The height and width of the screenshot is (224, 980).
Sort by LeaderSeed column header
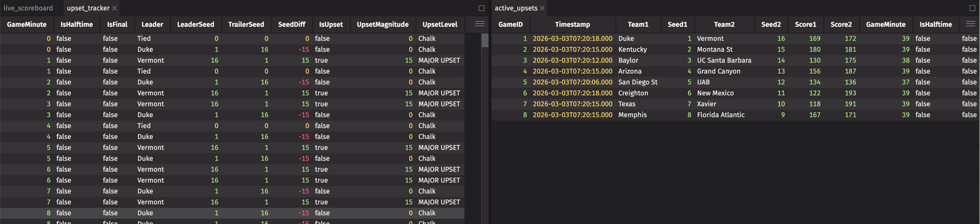click(195, 24)
